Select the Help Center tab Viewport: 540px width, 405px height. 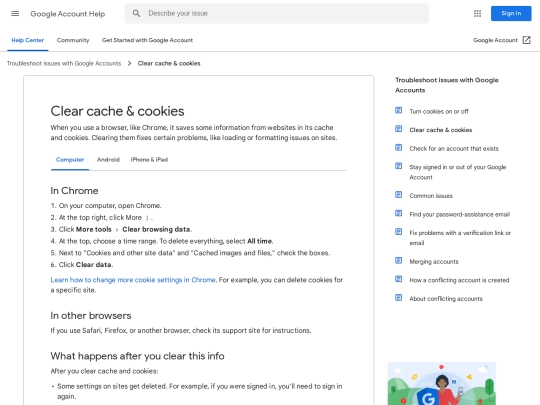point(28,40)
